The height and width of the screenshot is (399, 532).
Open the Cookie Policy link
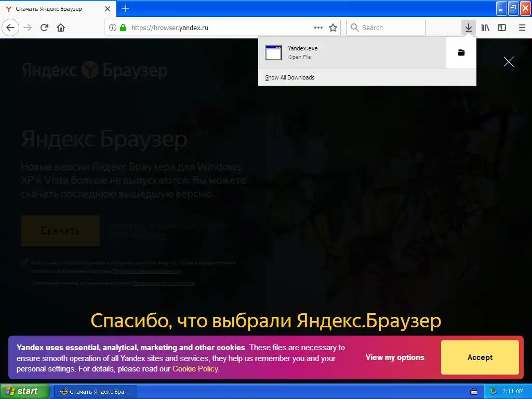click(x=195, y=369)
